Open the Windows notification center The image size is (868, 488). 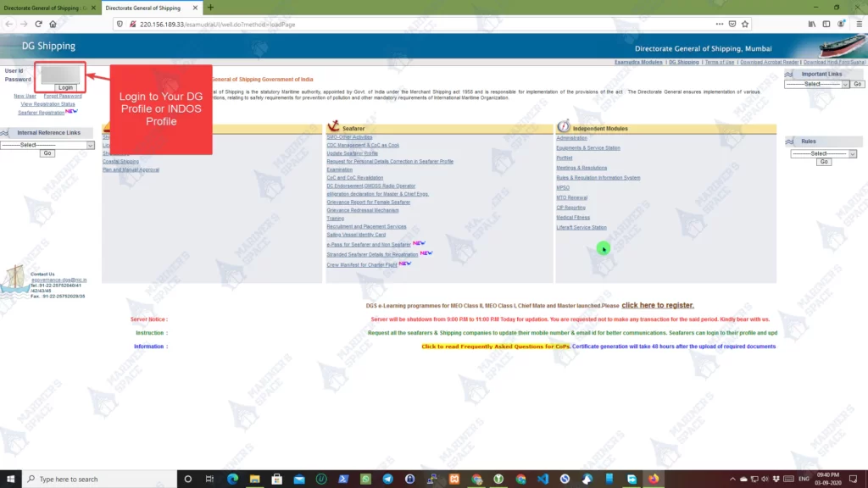pos(853,480)
